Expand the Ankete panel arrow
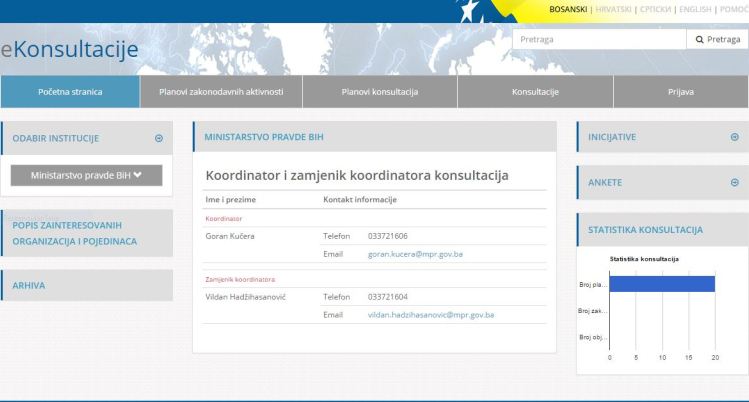The image size is (749, 402). 735,183
